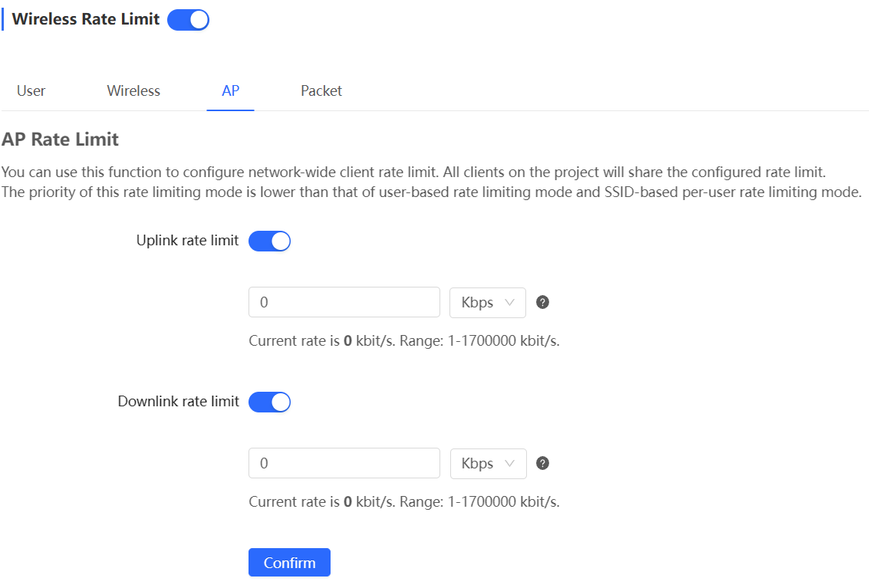869x588 pixels.
Task: Turn off the Downlink rate limit toggle
Action: point(269,401)
